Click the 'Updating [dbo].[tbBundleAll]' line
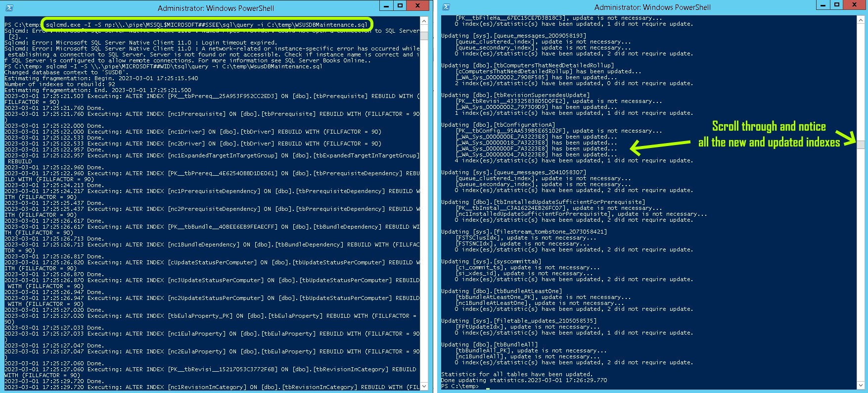Screen dimensions: 868x393 click(490, 344)
